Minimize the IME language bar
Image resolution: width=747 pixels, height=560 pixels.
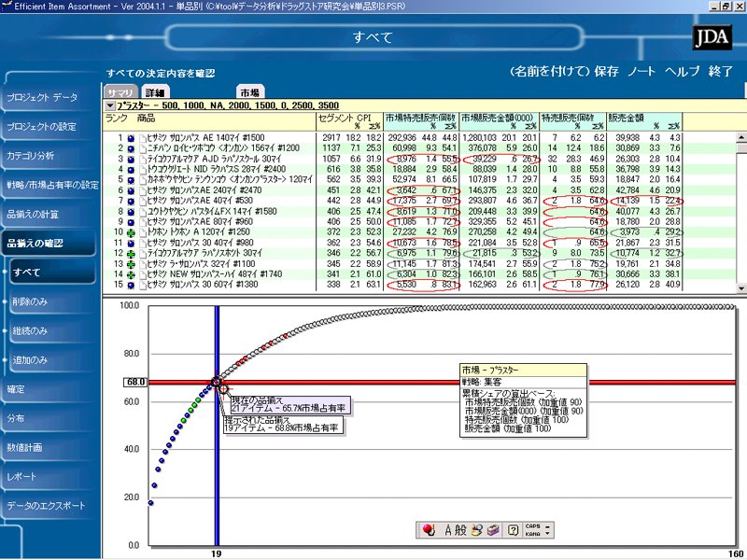point(547,526)
